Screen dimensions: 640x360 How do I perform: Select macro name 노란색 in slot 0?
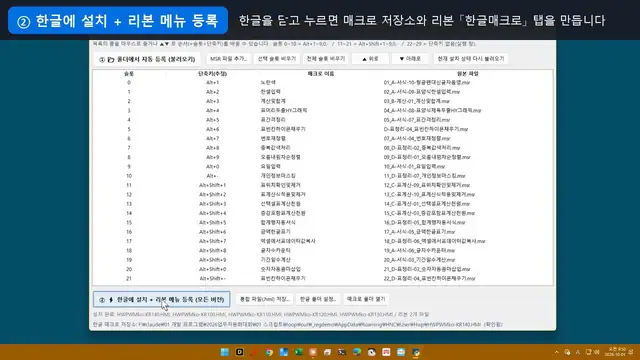[x=268, y=82]
